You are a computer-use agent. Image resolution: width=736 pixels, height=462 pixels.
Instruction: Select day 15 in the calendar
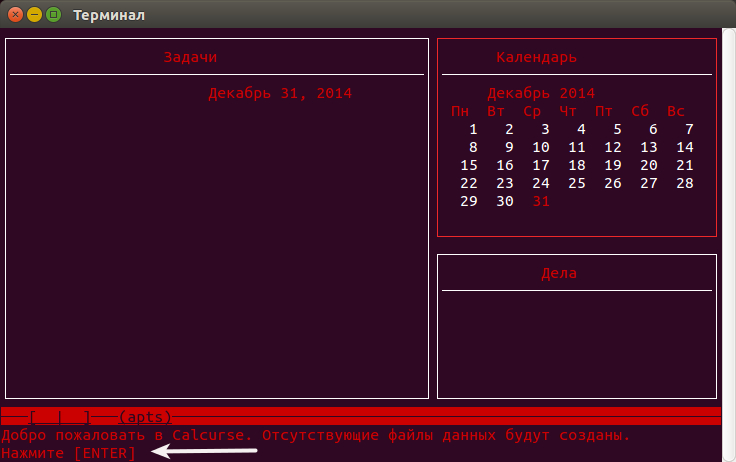click(469, 165)
